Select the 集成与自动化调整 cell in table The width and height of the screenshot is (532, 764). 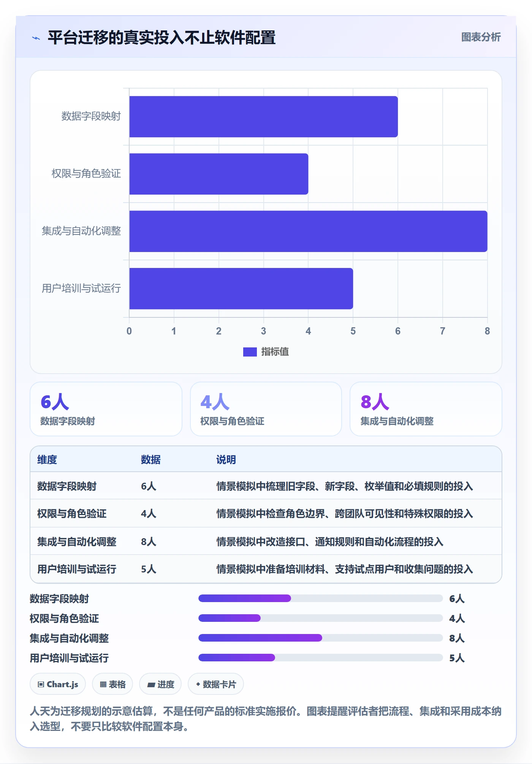77,542
